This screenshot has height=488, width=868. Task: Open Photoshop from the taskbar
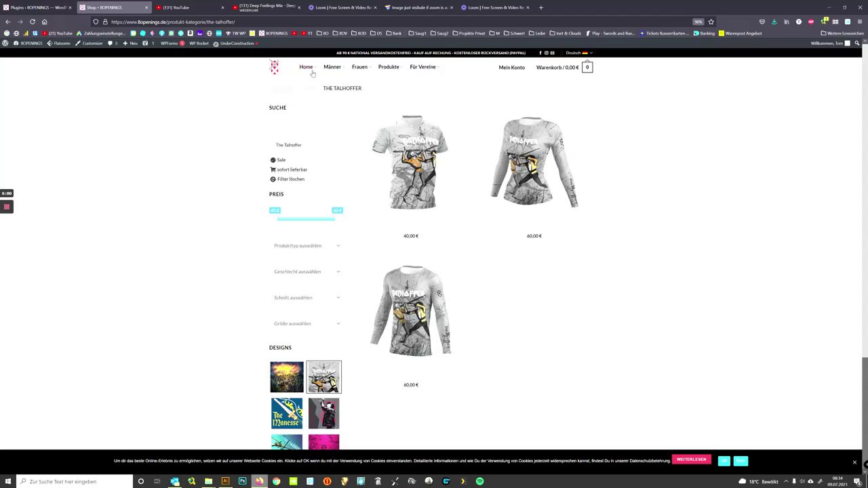point(242,481)
